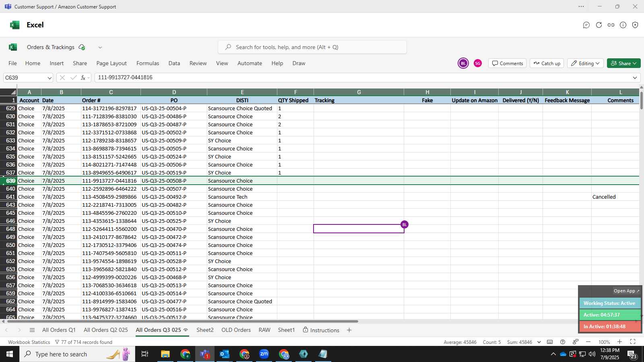Click the horizontal scrollbar thumb

[182, 321]
